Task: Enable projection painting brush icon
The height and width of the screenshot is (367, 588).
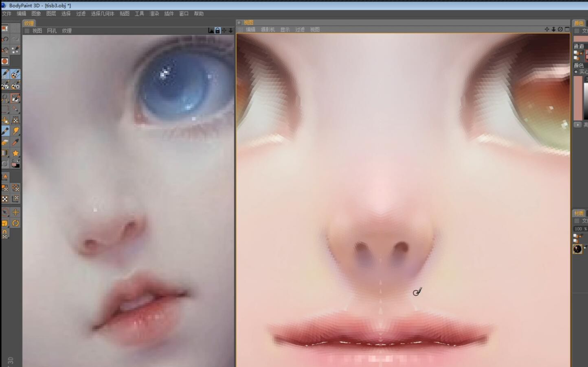Action: tap(15, 74)
